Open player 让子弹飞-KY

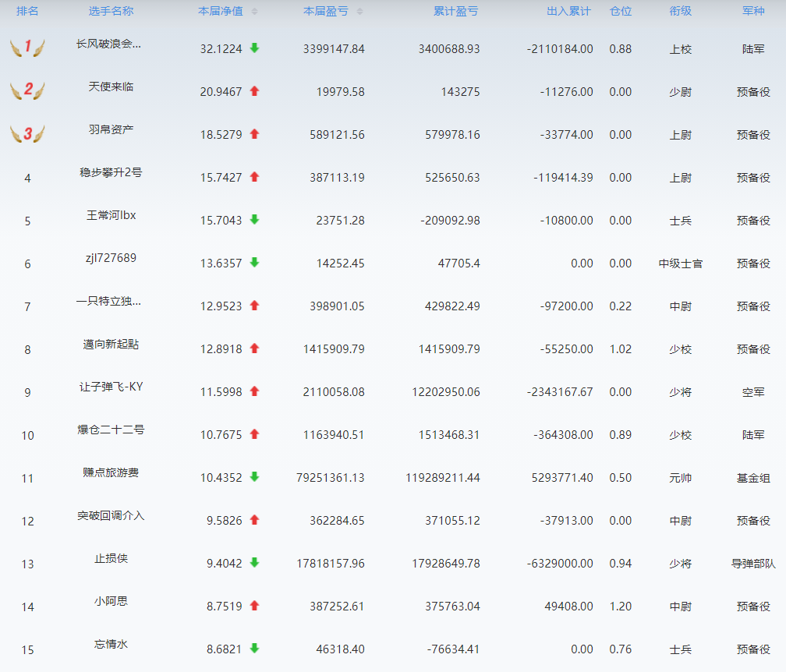(111, 387)
